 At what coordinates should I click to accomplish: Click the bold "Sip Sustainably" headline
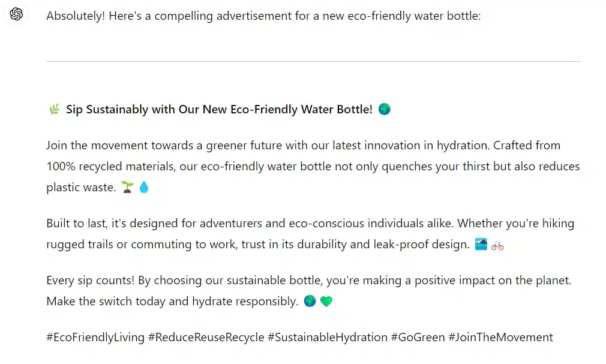[x=219, y=109]
